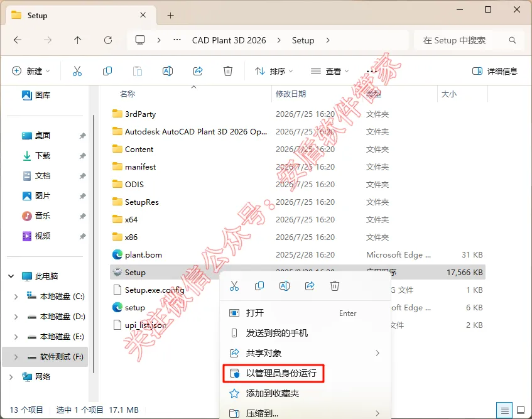Choose 压缩到... menu entry

[x=305, y=413]
